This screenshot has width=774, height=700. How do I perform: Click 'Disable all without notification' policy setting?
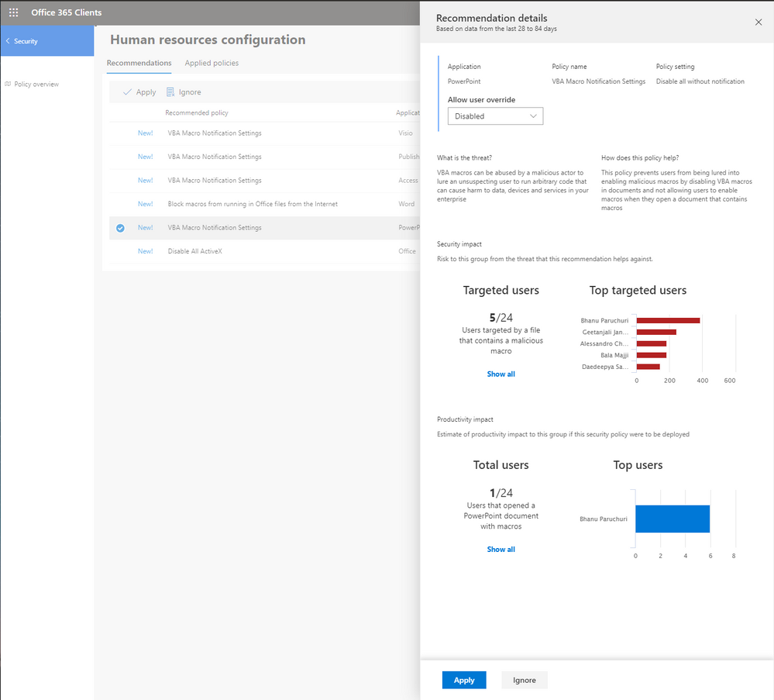(x=700, y=81)
